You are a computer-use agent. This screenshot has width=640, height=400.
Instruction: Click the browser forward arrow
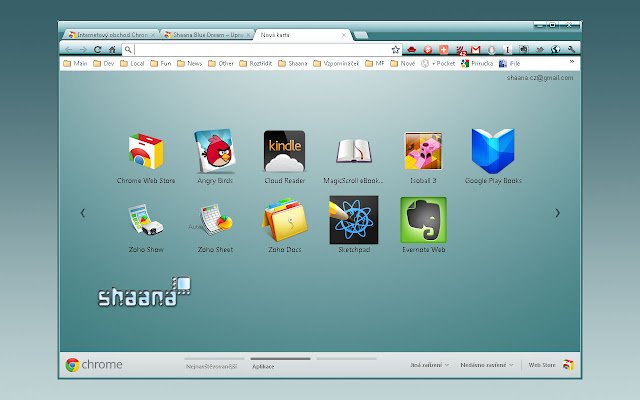point(83,50)
